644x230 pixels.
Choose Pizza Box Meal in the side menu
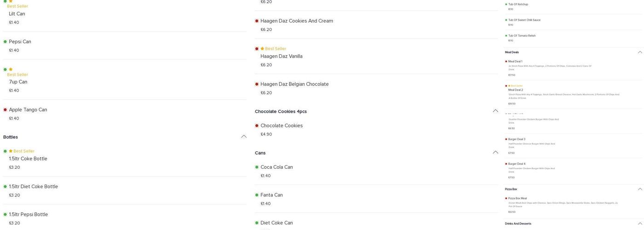coord(517,199)
